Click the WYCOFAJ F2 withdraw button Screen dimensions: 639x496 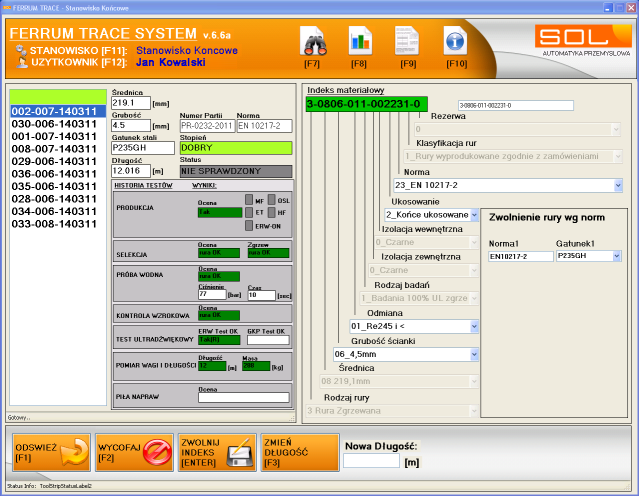click(x=134, y=452)
